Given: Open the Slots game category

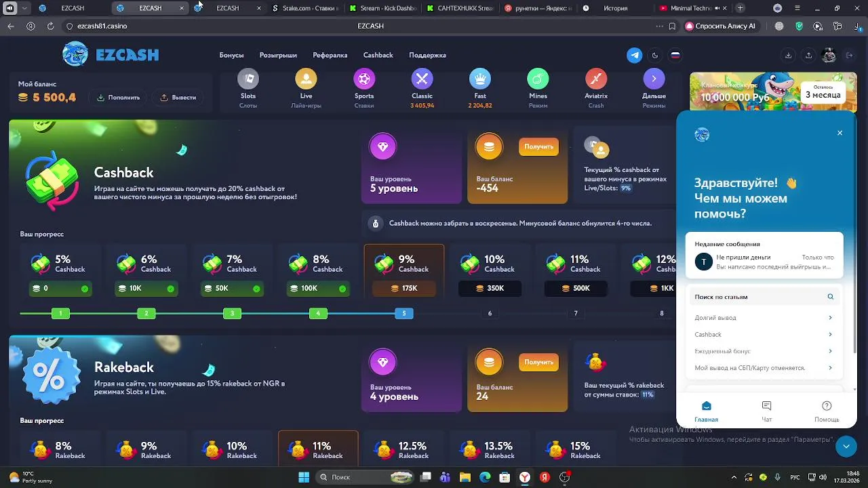Looking at the screenshot, I should (x=248, y=88).
